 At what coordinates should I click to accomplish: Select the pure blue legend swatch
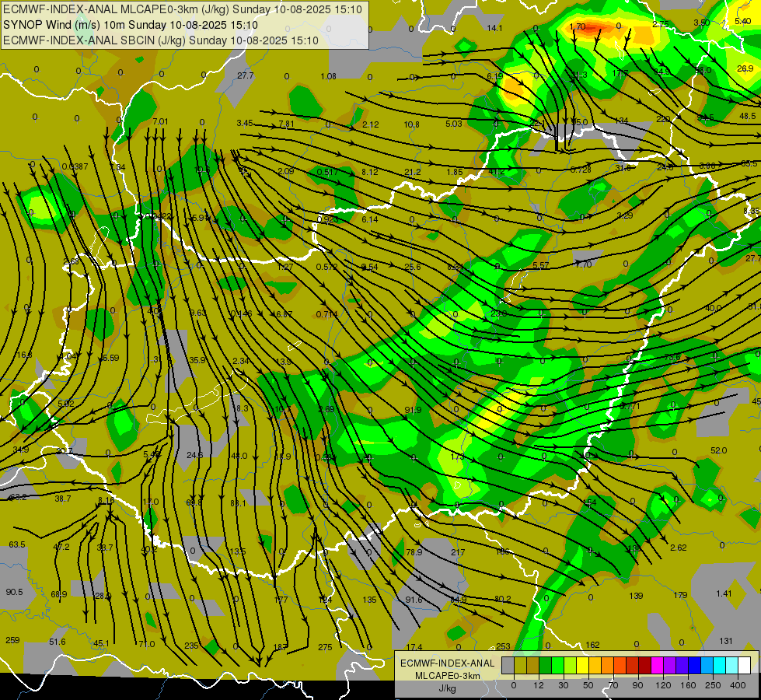[x=694, y=665]
